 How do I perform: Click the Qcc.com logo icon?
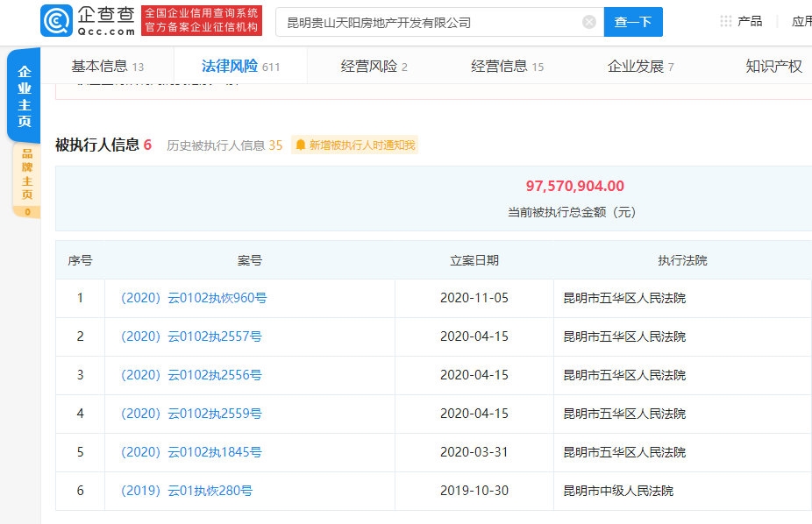pyautogui.click(x=56, y=21)
